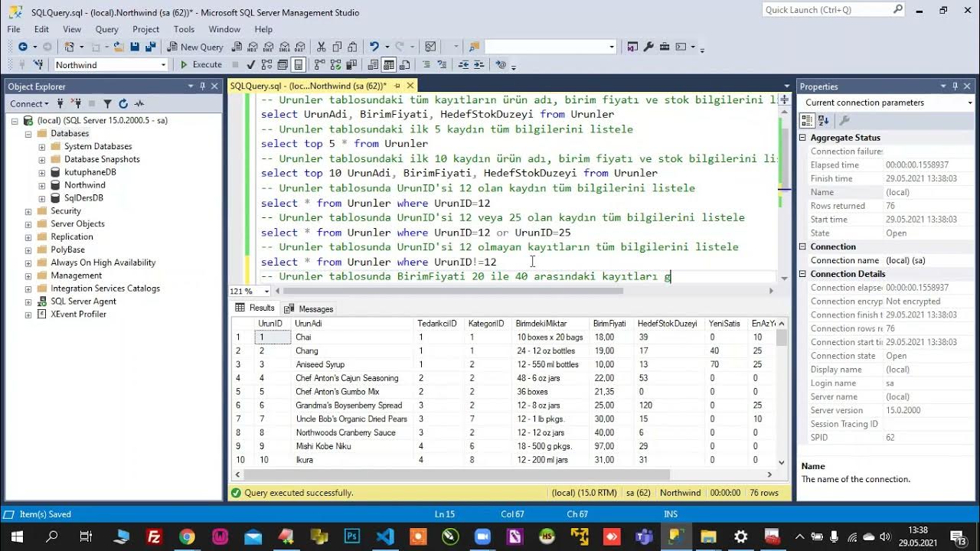980x551 pixels.
Task: Switch to the Messages tab
Action: (309, 308)
